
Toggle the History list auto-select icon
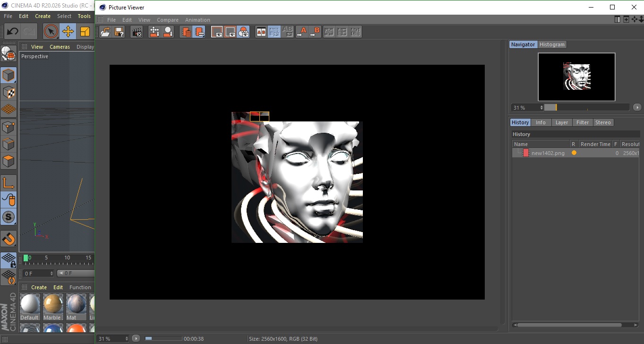pyautogui.click(x=199, y=32)
